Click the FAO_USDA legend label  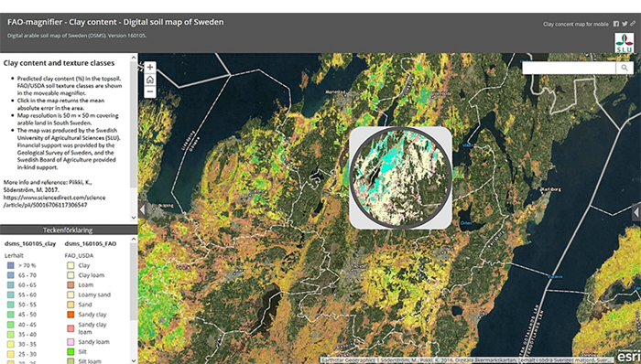(x=80, y=255)
